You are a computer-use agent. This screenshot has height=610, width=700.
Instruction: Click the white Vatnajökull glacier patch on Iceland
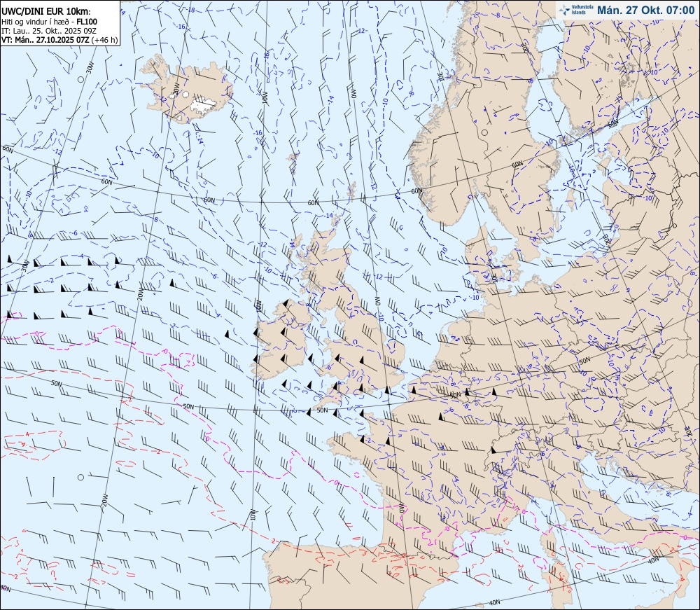(x=204, y=104)
